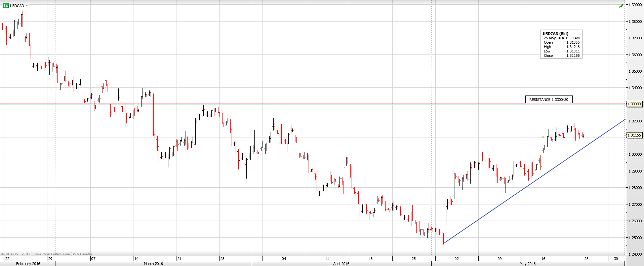Viewport: 644px width, 266px height.
Task: Click the April 2016 month label
Action: [341, 264]
